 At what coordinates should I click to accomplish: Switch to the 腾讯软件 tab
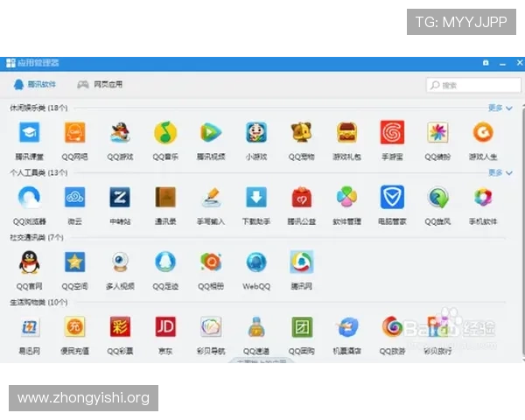point(34,84)
